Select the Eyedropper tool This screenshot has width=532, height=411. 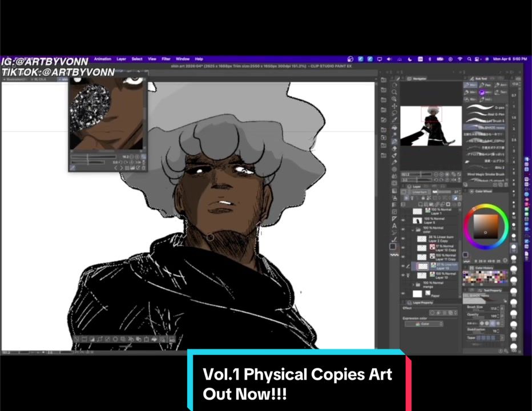pyautogui.click(x=394, y=120)
